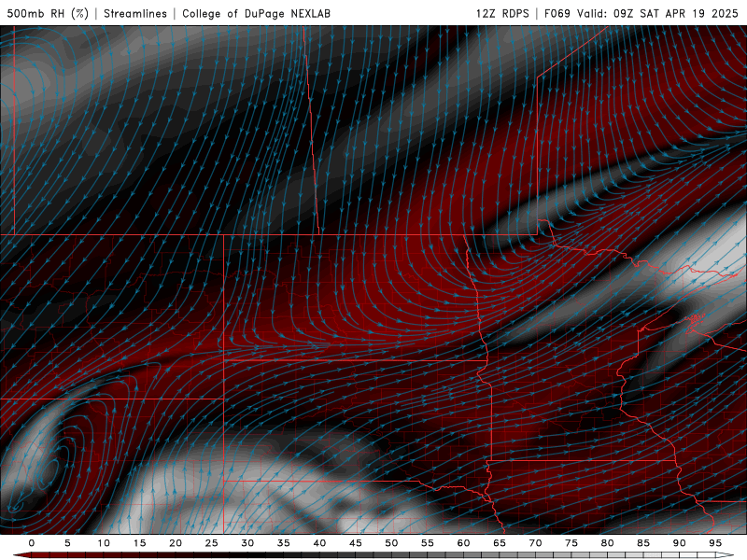
Task: Click the 40 value on the color scale
Action: pos(319,543)
